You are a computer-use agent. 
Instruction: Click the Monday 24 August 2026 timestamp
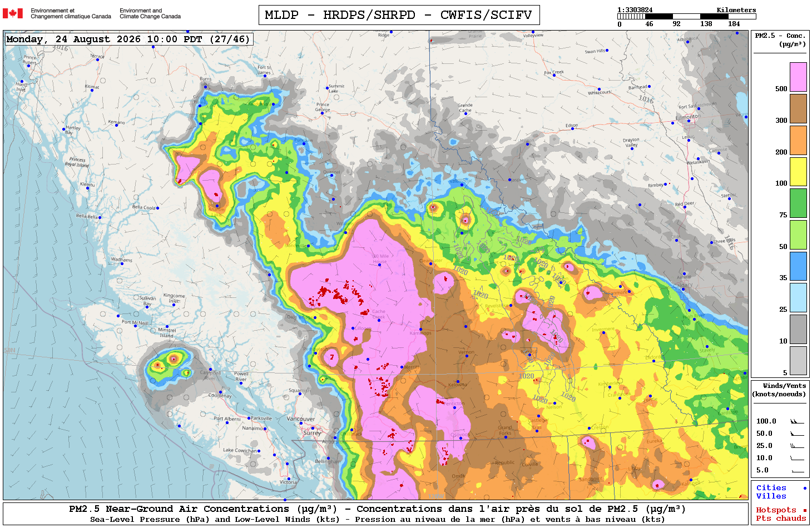[x=128, y=39]
